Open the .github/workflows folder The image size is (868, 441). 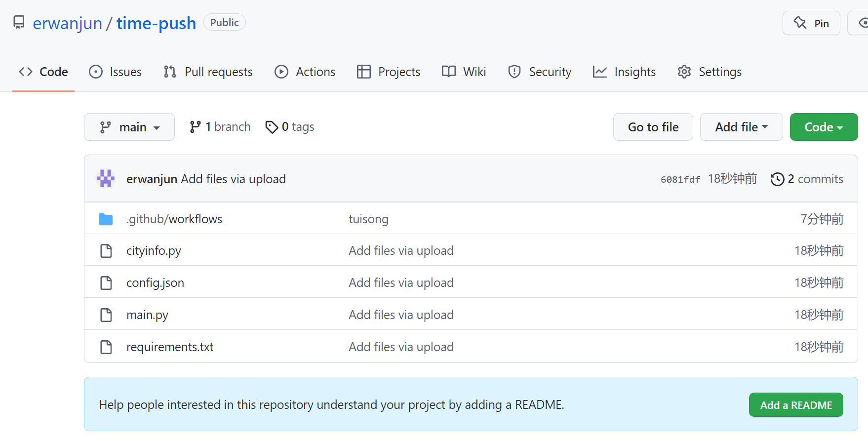coord(174,219)
